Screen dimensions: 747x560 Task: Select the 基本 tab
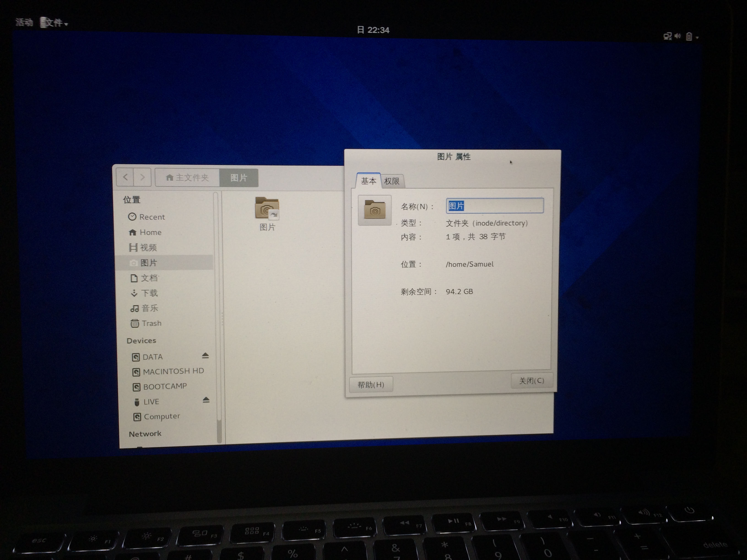(x=368, y=181)
